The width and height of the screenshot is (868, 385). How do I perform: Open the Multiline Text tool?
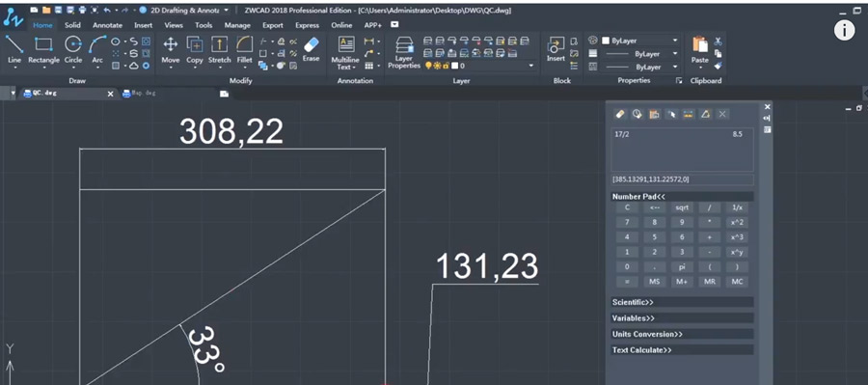(345, 54)
